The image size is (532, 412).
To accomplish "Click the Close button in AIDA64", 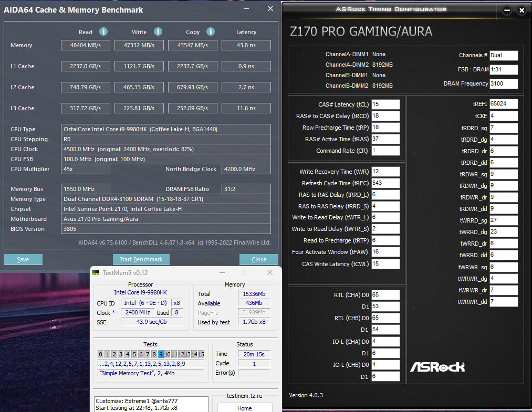I will [x=259, y=259].
